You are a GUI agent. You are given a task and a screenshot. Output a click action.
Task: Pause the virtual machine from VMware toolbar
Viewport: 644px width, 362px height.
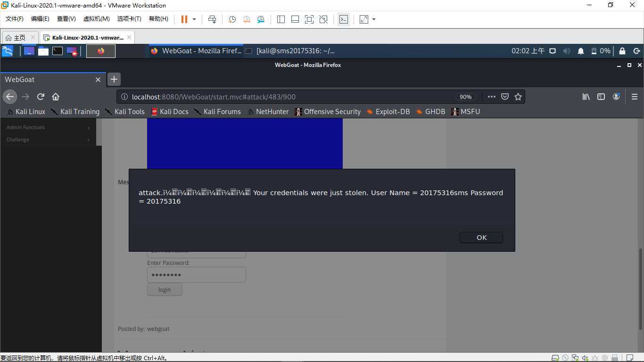click(x=184, y=19)
